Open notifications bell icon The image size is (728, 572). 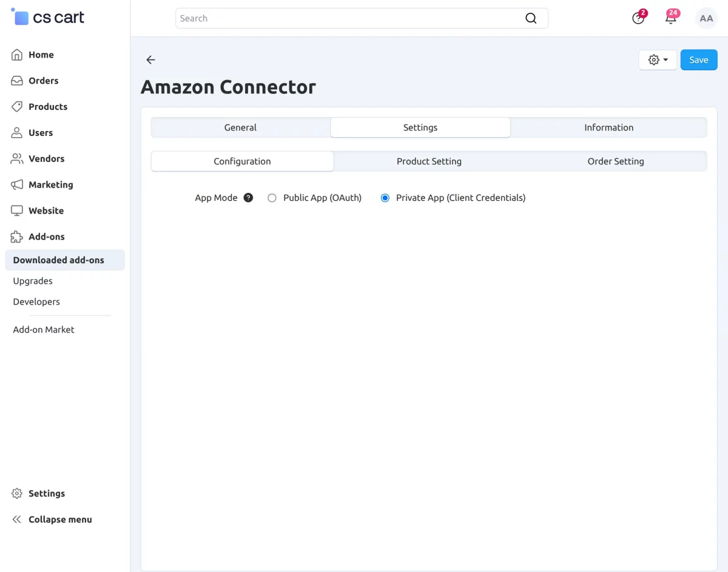(671, 18)
